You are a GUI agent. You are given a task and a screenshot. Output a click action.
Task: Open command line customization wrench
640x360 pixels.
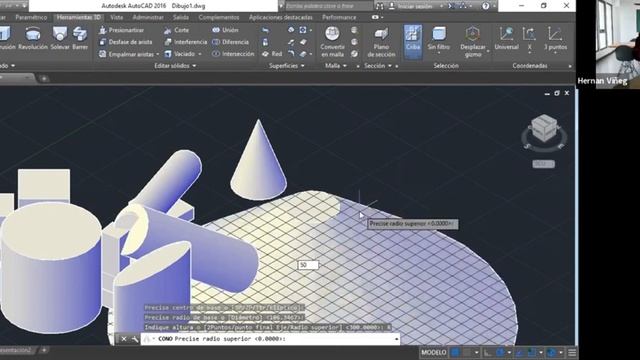(x=135, y=339)
